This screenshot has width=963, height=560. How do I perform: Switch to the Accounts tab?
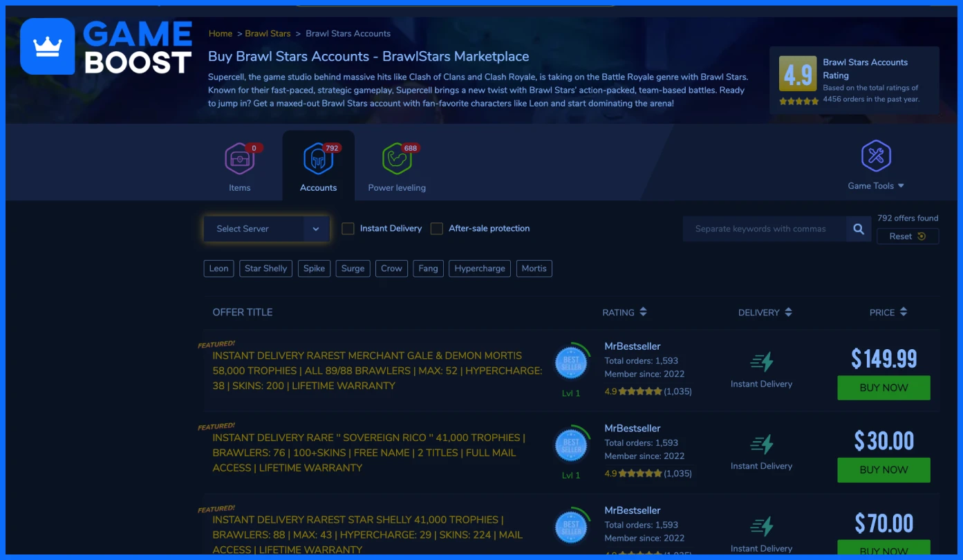pos(318,166)
